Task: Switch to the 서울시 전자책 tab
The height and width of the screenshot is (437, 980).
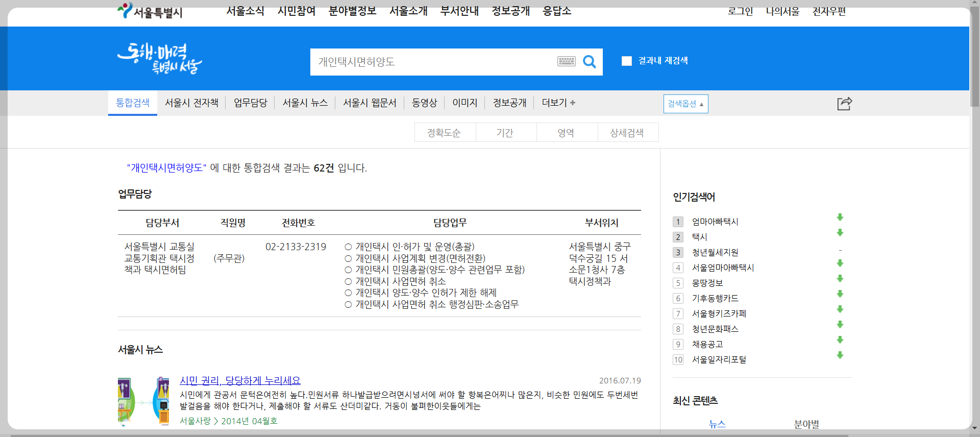Action: click(x=191, y=103)
